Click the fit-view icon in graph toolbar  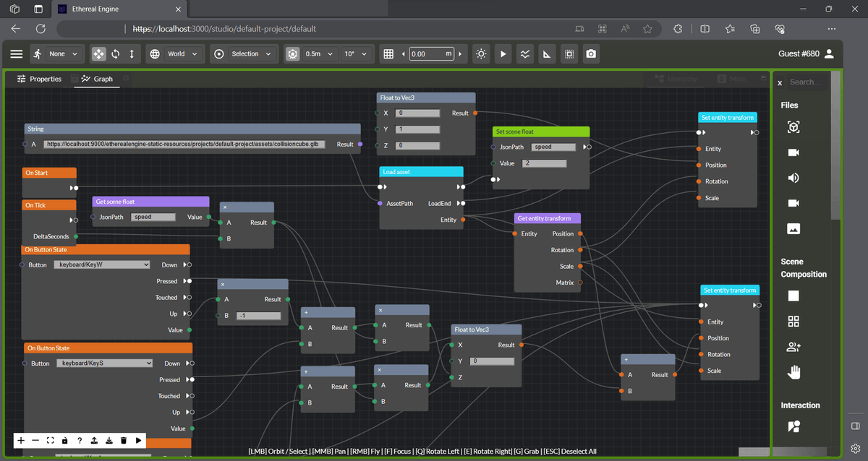pos(50,440)
